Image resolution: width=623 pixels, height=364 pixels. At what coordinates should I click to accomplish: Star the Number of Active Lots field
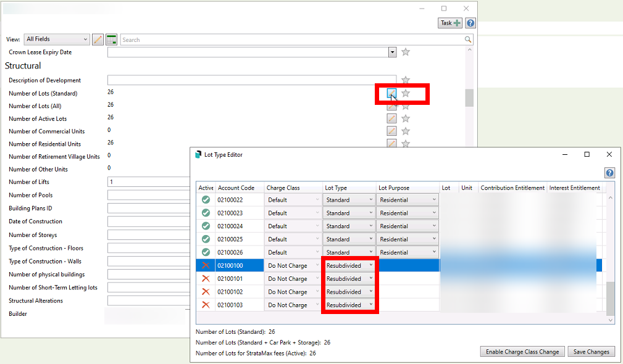coord(405,118)
